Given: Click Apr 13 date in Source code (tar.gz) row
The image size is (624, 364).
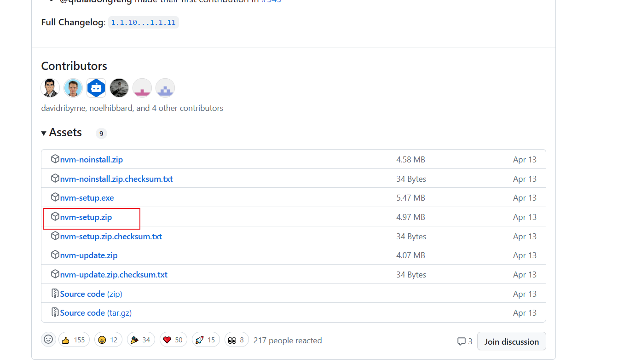Looking at the screenshot, I should point(525,313).
